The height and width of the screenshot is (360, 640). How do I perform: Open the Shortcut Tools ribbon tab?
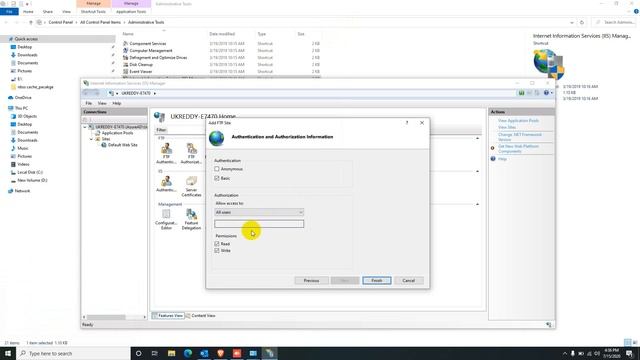click(93, 12)
